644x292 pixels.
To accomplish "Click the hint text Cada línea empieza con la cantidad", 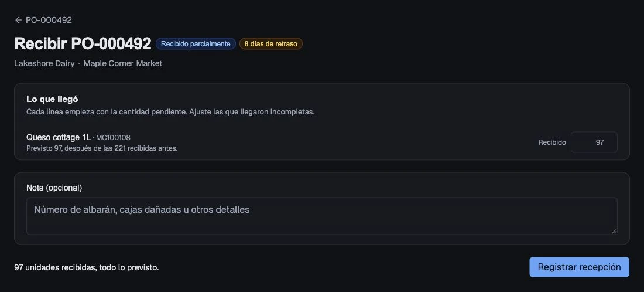I will [x=170, y=112].
